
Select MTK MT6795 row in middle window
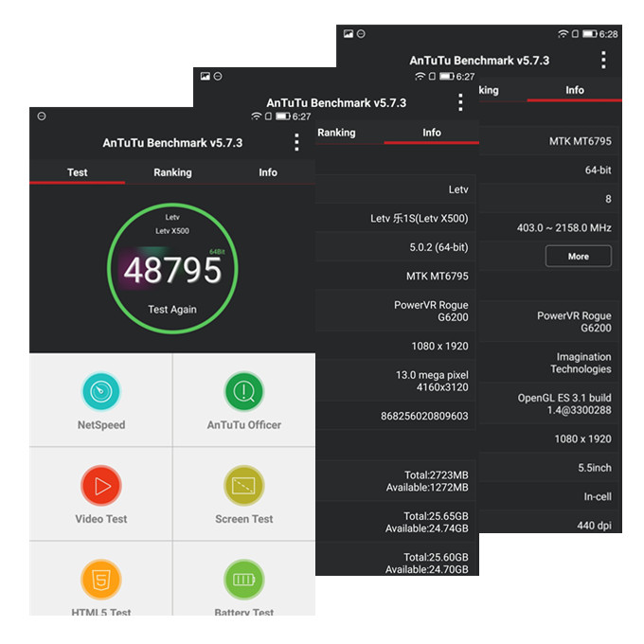[x=396, y=276]
